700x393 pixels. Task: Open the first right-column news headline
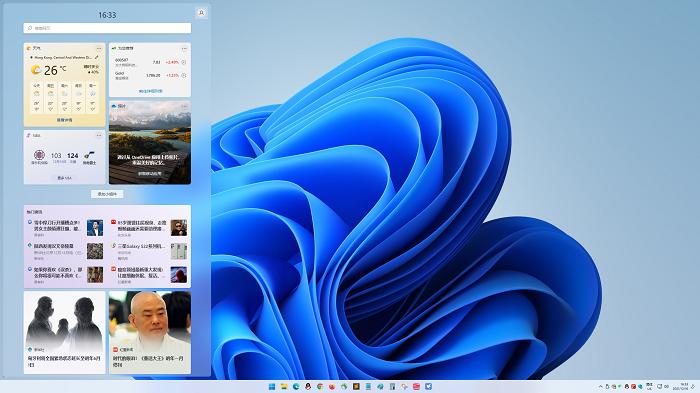pyautogui.click(x=142, y=226)
